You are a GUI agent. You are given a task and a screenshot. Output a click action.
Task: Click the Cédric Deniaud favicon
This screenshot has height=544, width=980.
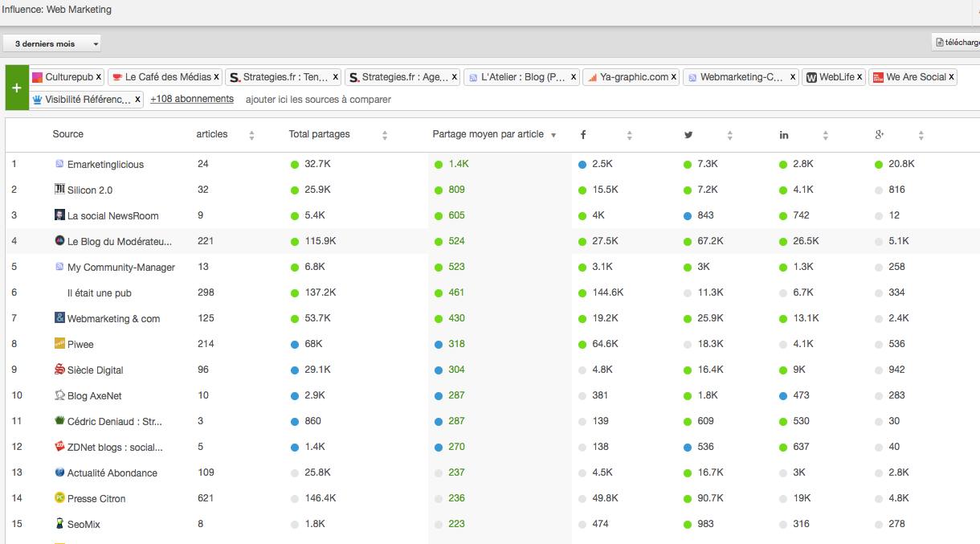tap(59, 421)
